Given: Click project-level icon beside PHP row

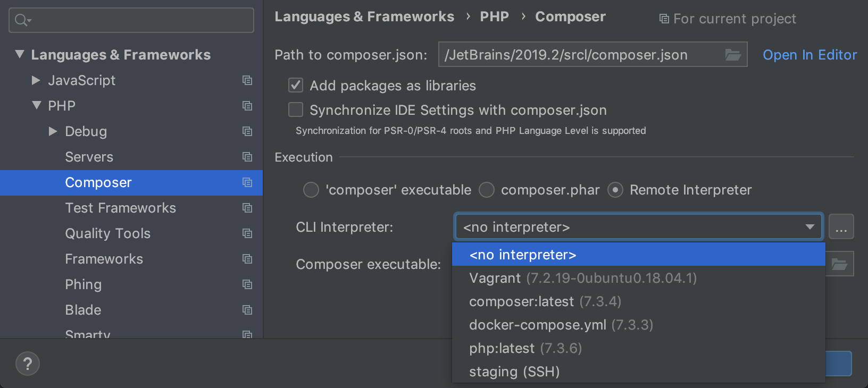Looking at the screenshot, I should 247,106.
